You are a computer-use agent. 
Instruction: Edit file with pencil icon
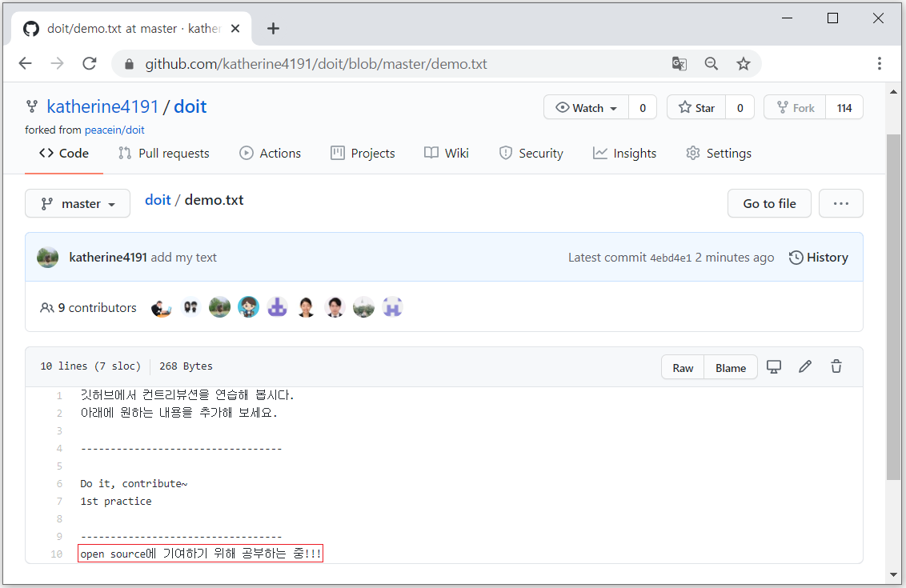click(x=805, y=366)
